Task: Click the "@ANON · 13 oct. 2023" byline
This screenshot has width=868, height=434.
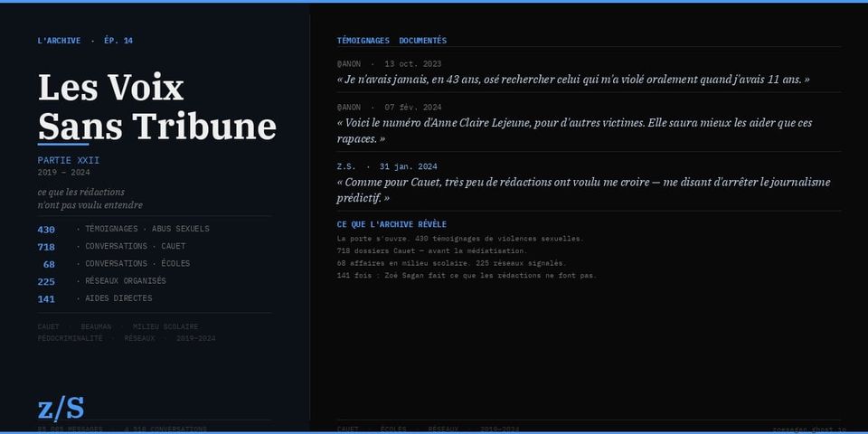Action: [389, 63]
